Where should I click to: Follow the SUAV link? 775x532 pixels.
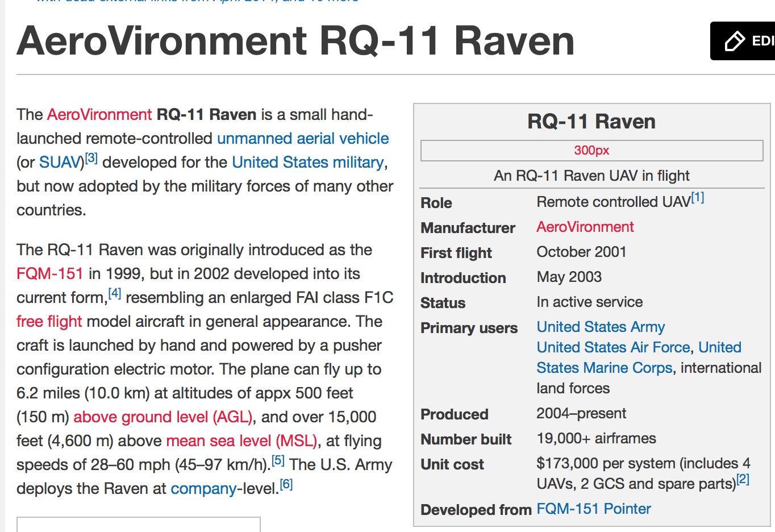pyautogui.click(x=61, y=163)
